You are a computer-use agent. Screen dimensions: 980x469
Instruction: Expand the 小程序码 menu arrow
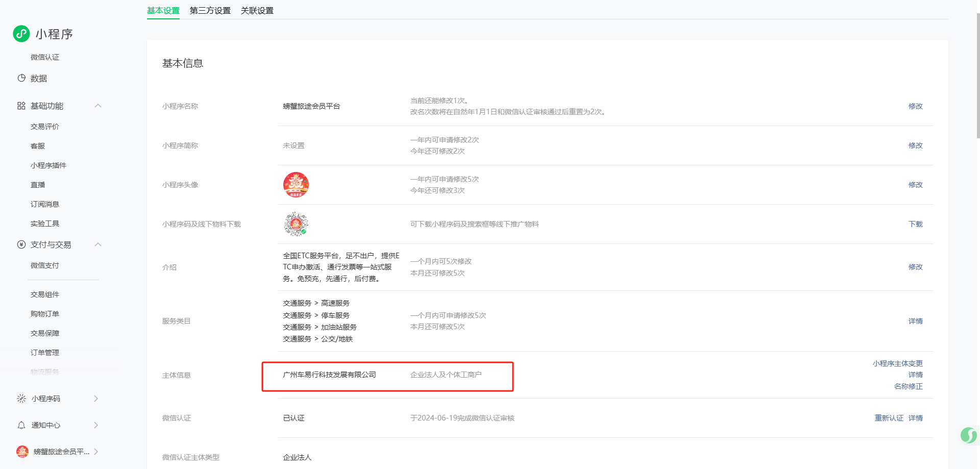pos(96,399)
